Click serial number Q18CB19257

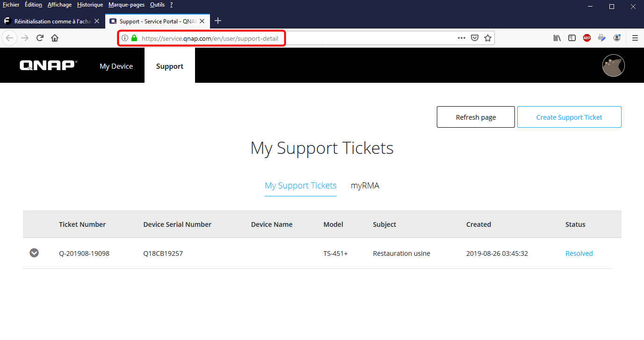163,253
